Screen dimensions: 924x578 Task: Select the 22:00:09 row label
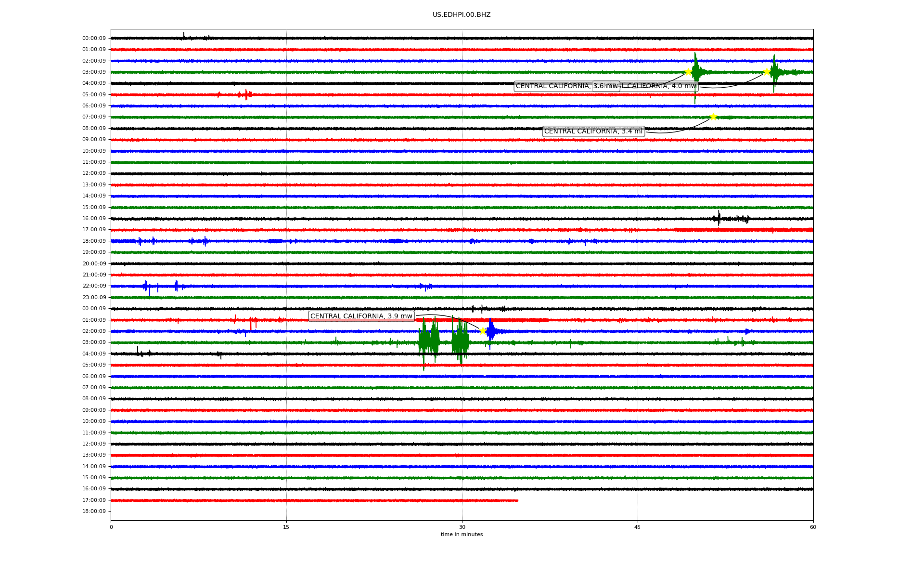pos(94,286)
